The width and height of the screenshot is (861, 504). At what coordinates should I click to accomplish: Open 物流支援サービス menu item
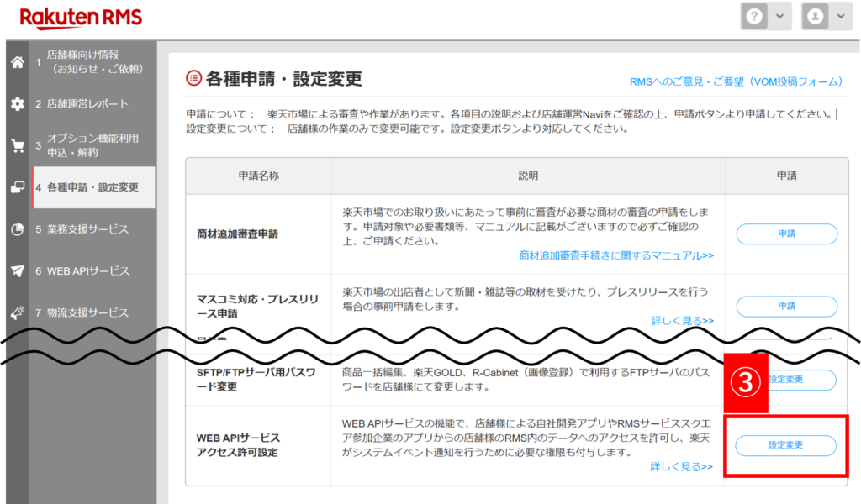pyautogui.click(x=94, y=312)
